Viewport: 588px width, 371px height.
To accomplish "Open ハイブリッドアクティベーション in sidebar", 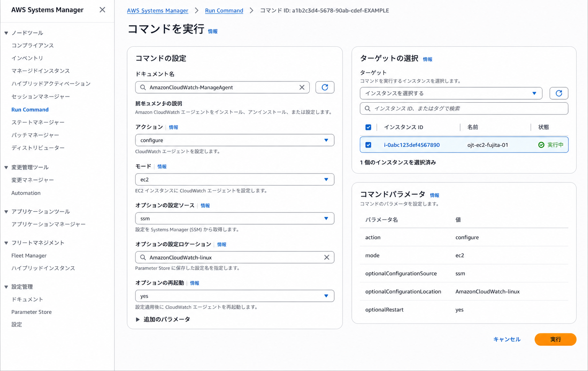I will (x=51, y=84).
